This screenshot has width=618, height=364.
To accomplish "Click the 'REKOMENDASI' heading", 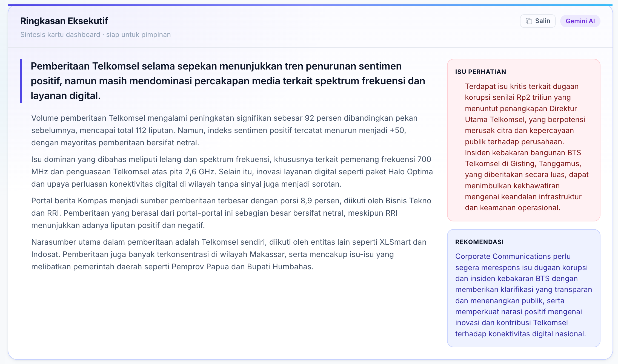I will pyautogui.click(x=479, y=242).
